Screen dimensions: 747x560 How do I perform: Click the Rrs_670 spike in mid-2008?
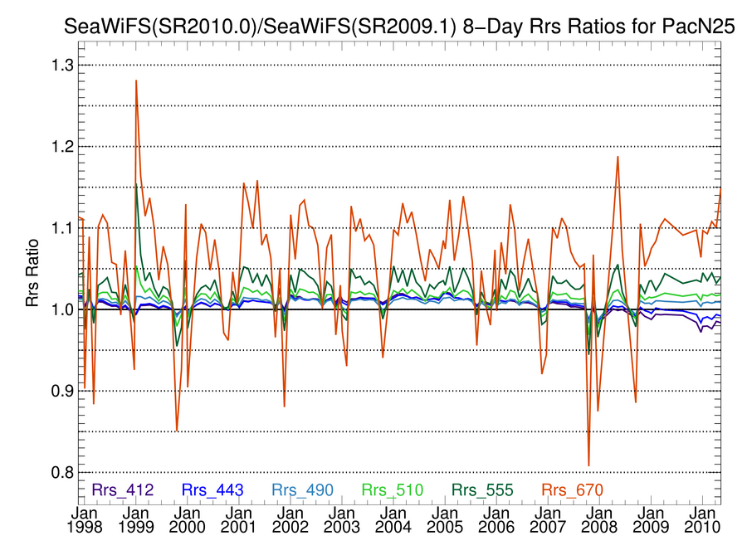(x=618, y=157)
